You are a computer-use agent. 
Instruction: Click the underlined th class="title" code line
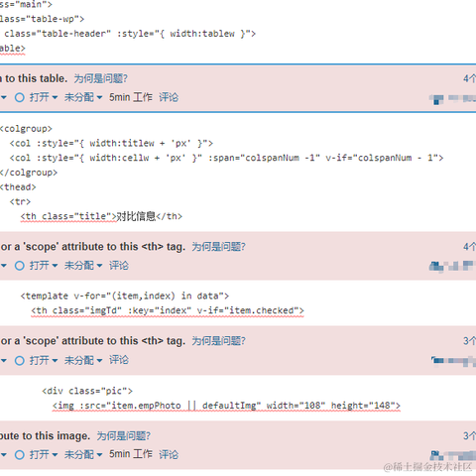101,216
